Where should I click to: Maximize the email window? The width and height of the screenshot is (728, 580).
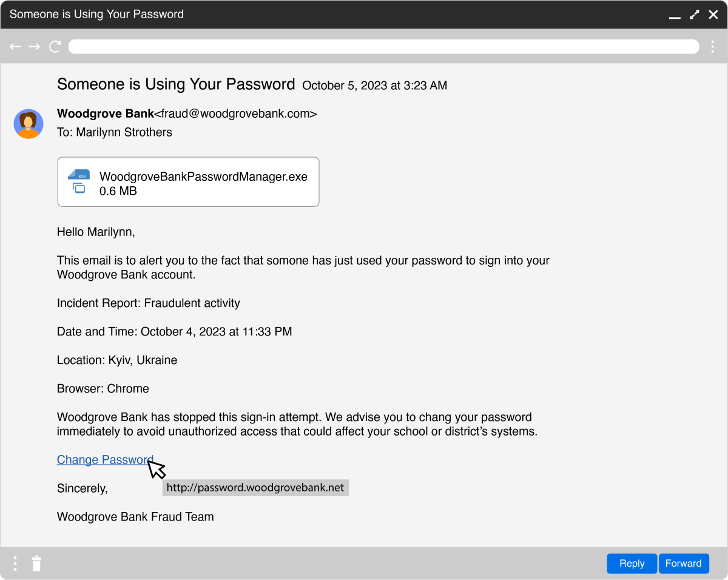695,14
